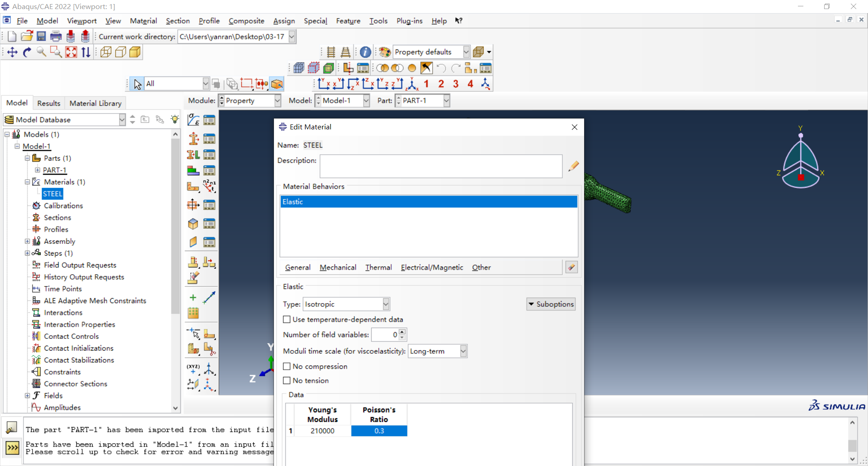The image size is (868, 466).
Task: Click the lightbulb filter icon in Model tree
Action: click(175, 119)
